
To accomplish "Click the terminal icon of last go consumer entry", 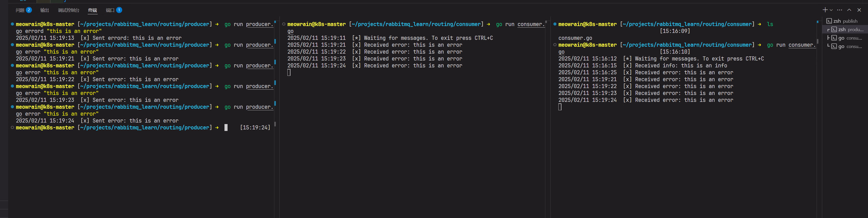I will tap(834, 46).
